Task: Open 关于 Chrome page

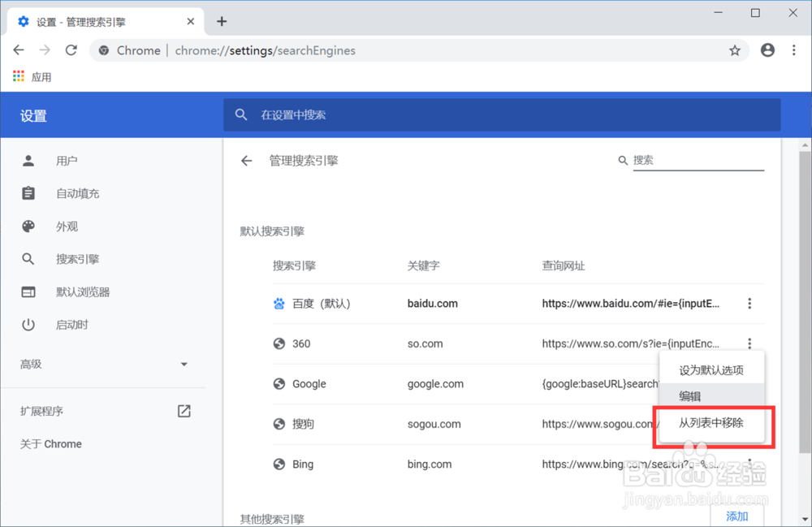Action: [x=50, y=444]
